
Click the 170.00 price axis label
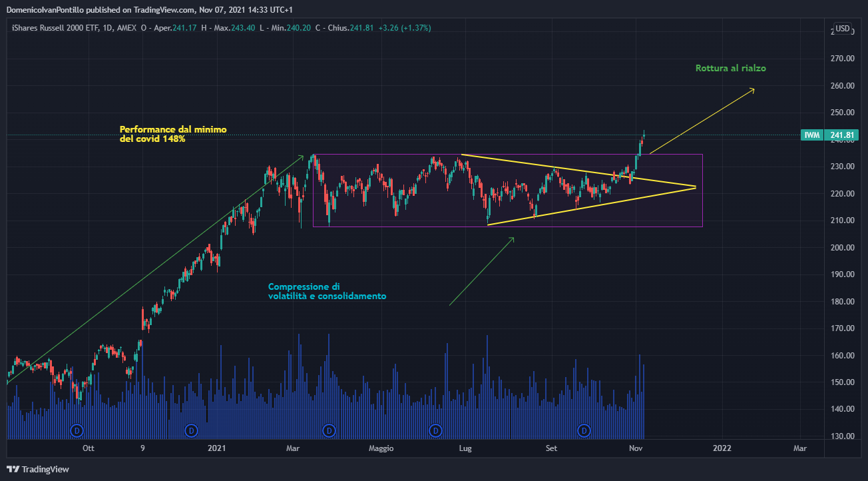841,328
